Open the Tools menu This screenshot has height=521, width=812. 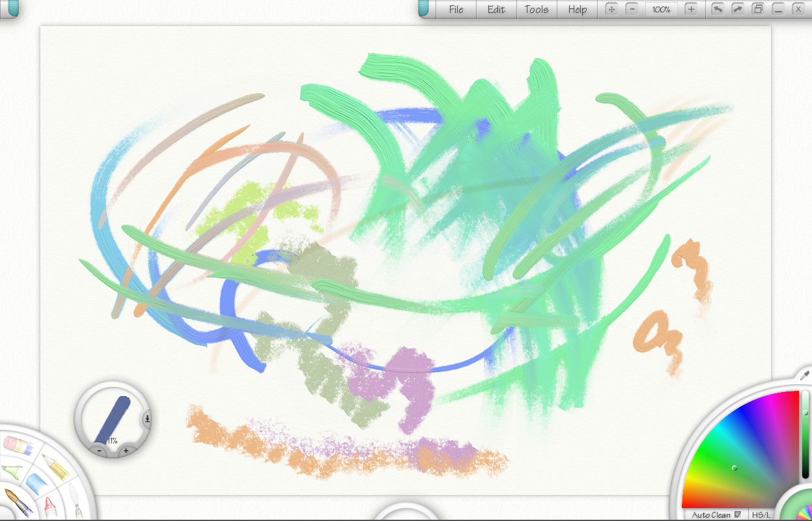pyautogui.click(x=537, y=9)
